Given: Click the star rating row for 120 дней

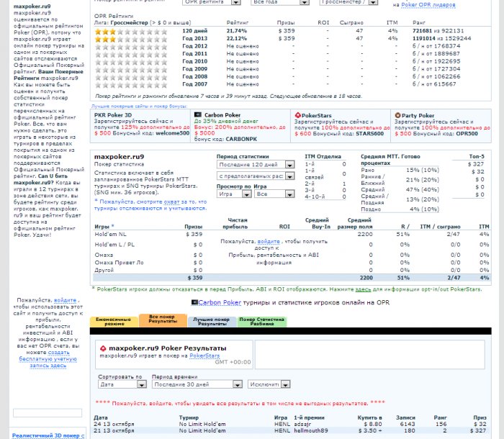Looking at the screenshot, I should click(131, 32).
